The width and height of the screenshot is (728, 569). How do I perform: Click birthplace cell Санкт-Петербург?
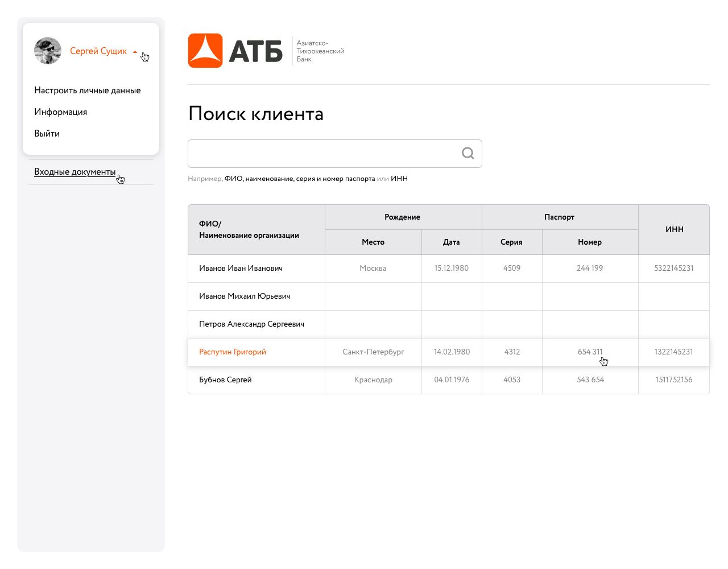point(373,352)
